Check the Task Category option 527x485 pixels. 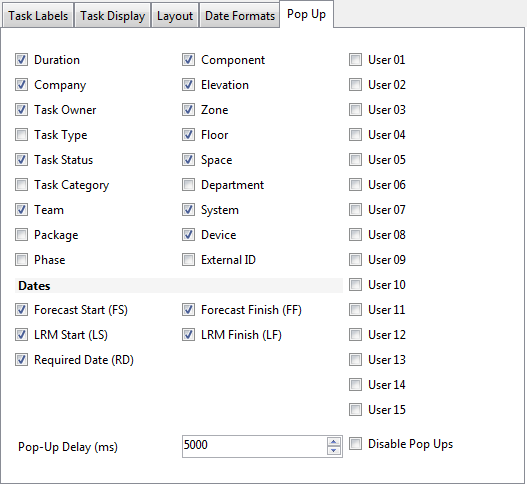point(22,185)
